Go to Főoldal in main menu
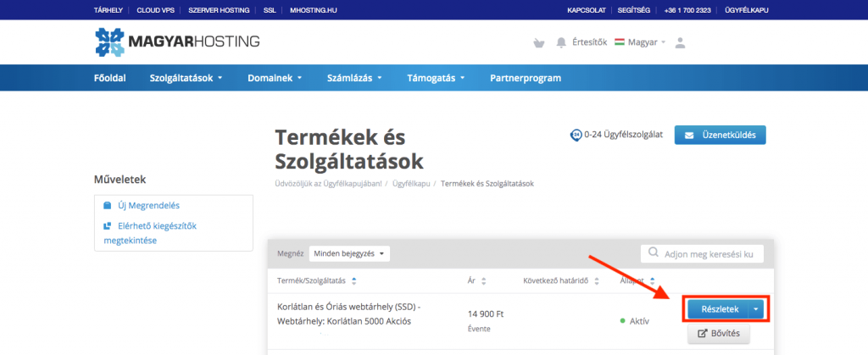This screenshot has height=355, width=868. click(x=109, y=78)
